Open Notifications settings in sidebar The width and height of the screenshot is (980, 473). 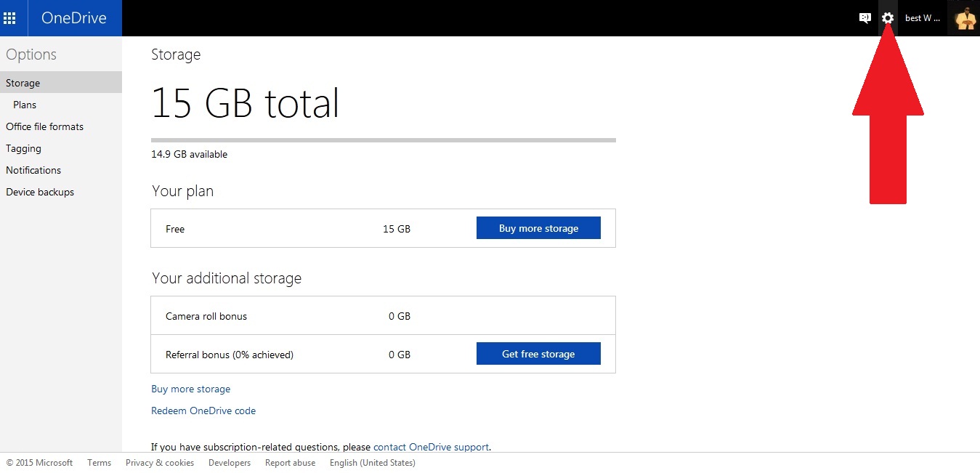pos(33,170)
